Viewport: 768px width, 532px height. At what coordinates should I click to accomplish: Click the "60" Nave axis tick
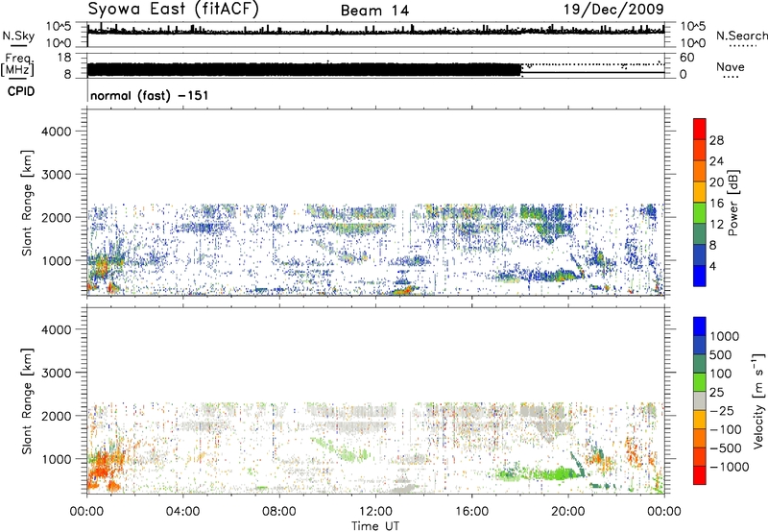[686, 58]
